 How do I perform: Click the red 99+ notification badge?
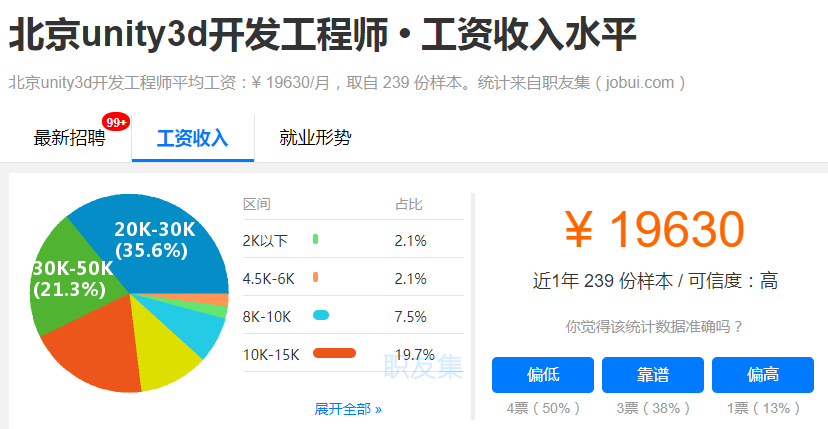pos(116,123)
